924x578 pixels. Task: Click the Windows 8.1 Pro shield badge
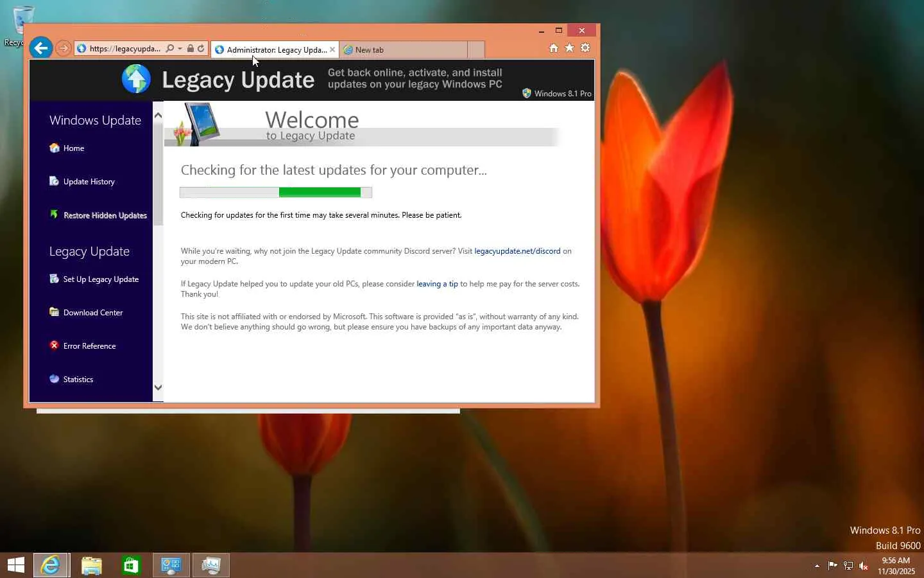click(527, 93)
